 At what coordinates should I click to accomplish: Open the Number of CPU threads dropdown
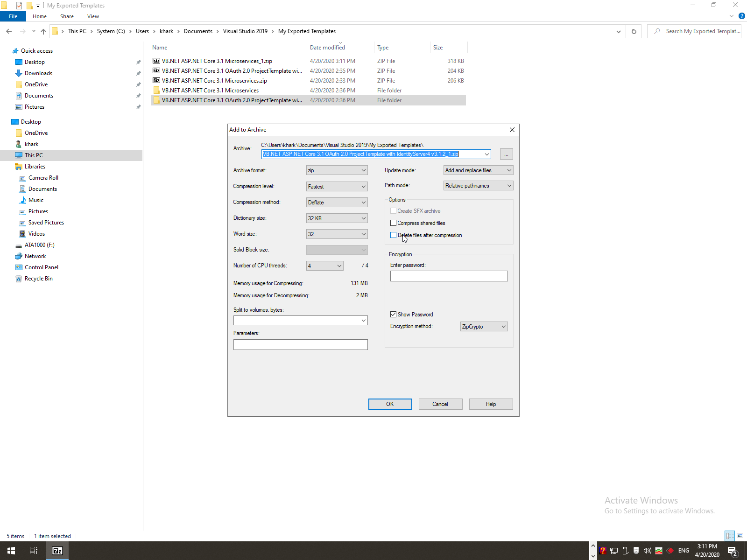tap(325, 266)
